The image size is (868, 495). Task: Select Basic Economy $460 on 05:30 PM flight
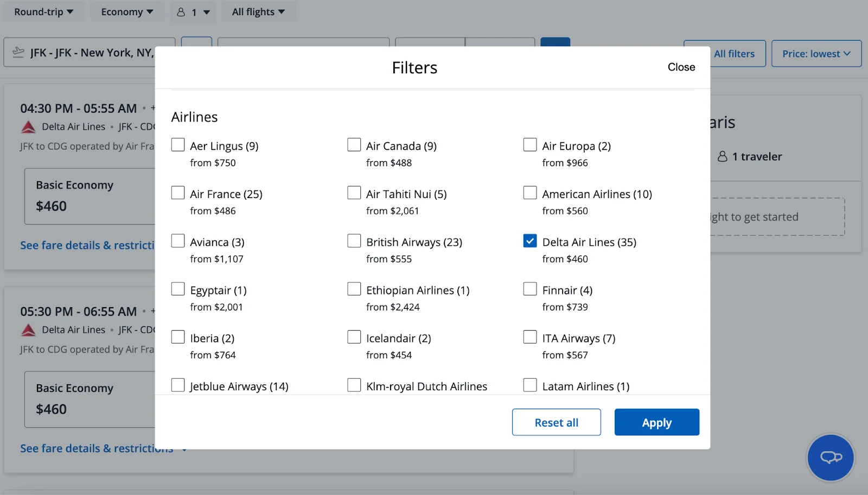[x=90, y=399]
